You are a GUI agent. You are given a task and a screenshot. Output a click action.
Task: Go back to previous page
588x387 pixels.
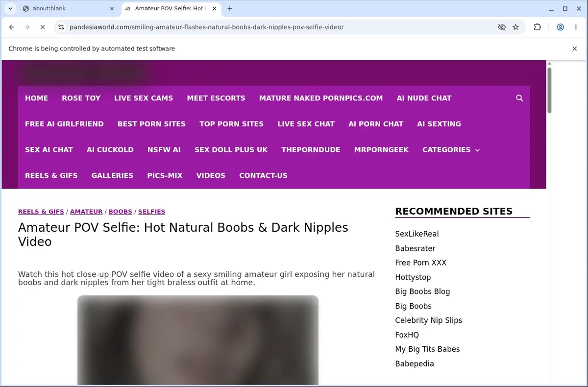pos(12,27)
